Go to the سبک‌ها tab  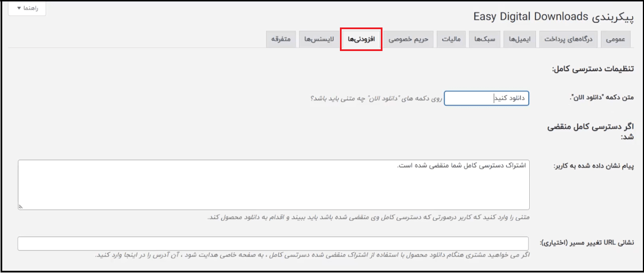[x=484, y=39]
